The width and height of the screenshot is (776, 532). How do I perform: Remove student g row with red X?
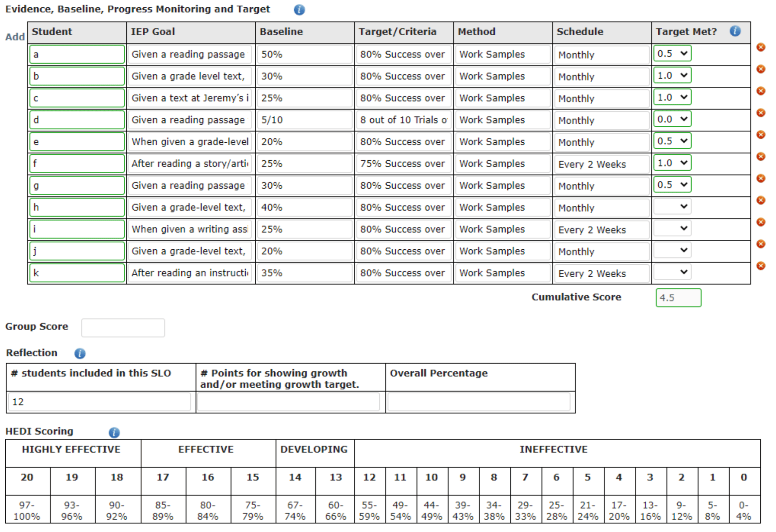tap(761, 178)
